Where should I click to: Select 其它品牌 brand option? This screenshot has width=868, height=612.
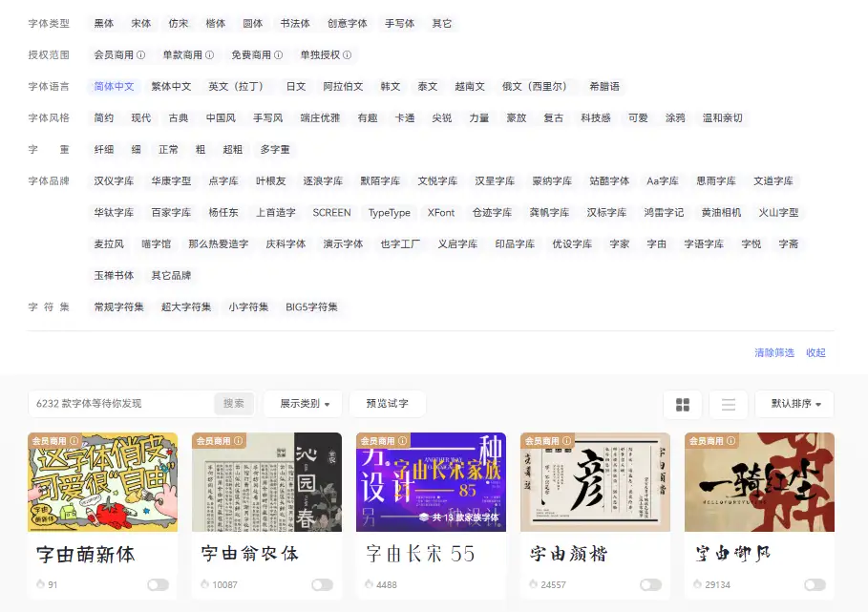tap(171, 276)
